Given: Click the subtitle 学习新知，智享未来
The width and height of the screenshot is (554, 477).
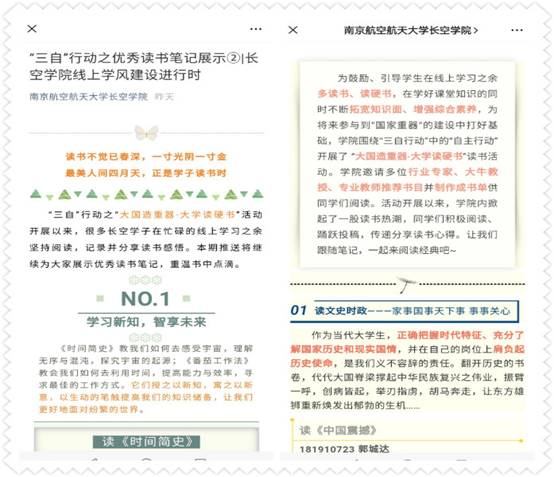Looking at the screenshot, I should click(146, 322).
